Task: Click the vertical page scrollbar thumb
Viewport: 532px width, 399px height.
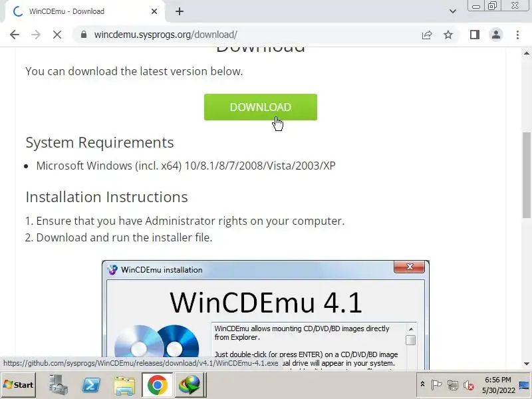Action: tap(526, 175)
